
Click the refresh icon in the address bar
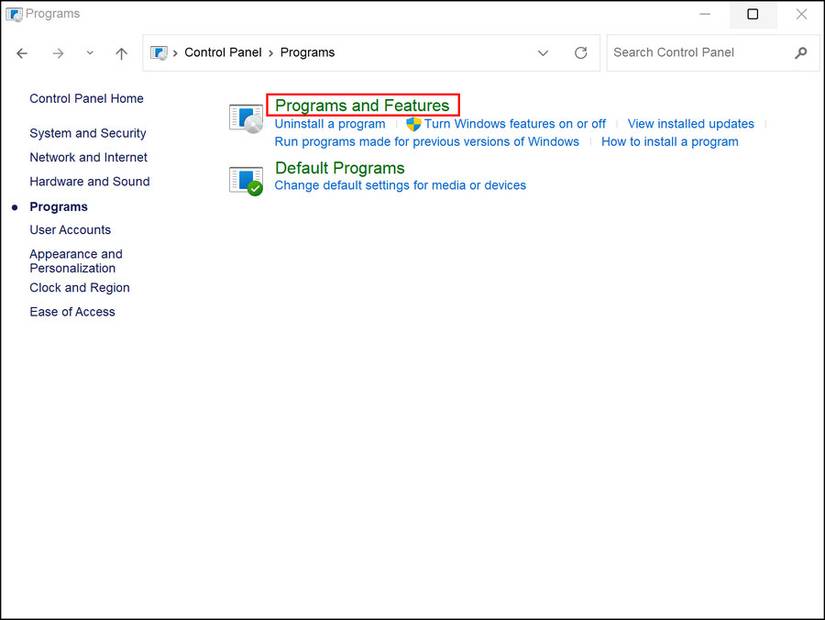point(581,52)
